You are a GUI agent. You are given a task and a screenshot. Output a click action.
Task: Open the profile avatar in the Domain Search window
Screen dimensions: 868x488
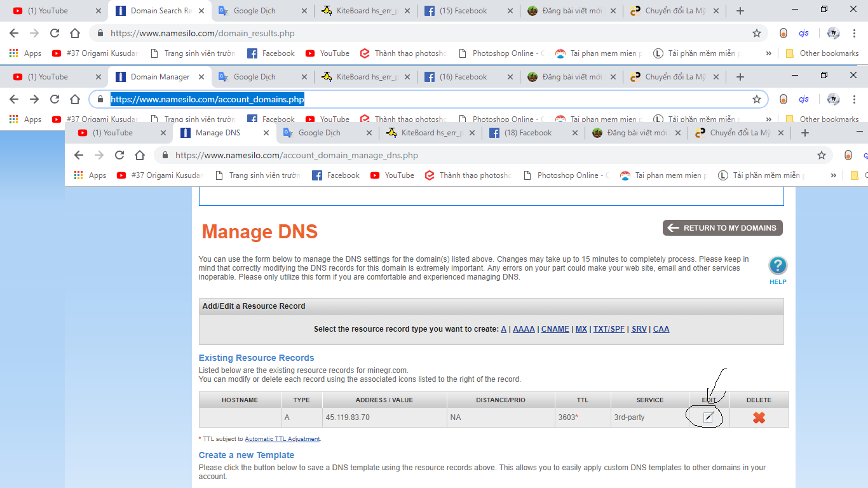point(833,33)
